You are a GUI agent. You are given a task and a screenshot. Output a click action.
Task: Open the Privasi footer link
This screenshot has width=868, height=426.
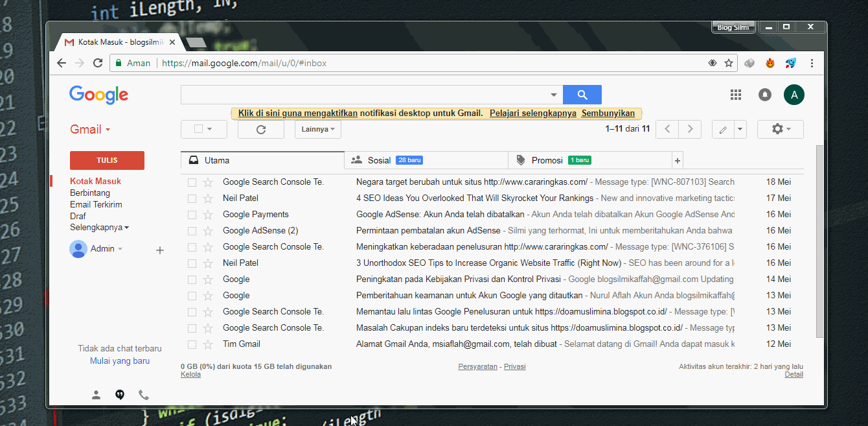click(515, 366)
